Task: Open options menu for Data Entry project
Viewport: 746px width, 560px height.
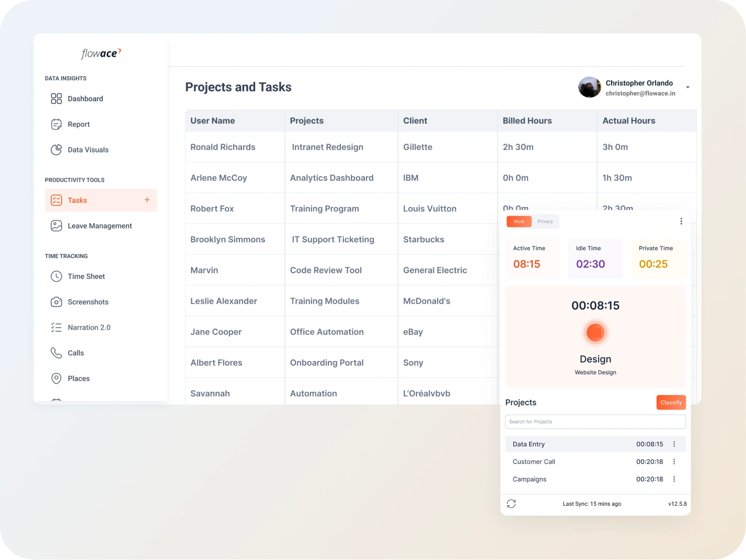Action: pyautogui.click(x=674, y=444)
